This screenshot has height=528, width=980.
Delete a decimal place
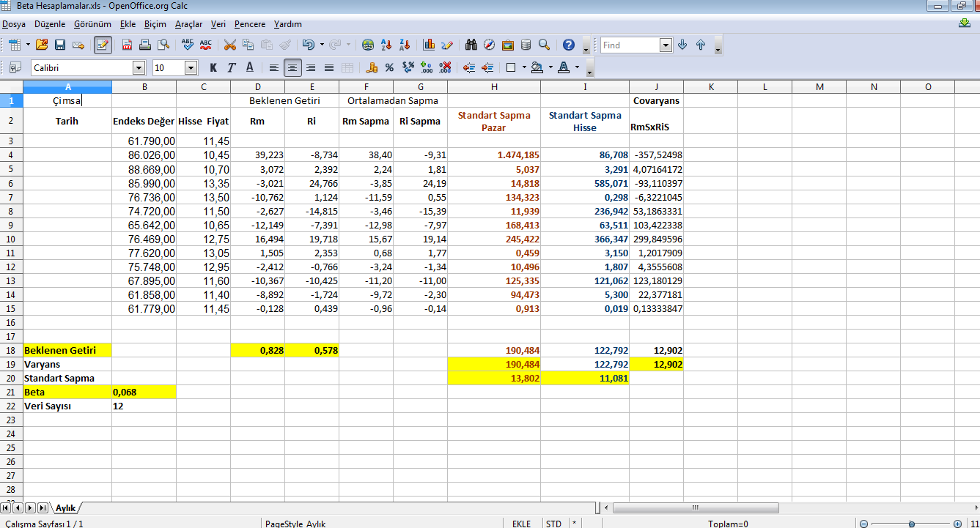(x=445, y=67)
